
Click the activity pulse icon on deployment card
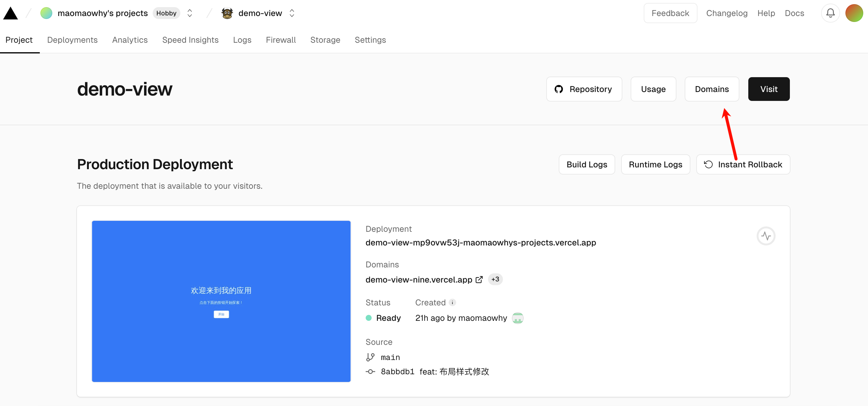(766, 236)
